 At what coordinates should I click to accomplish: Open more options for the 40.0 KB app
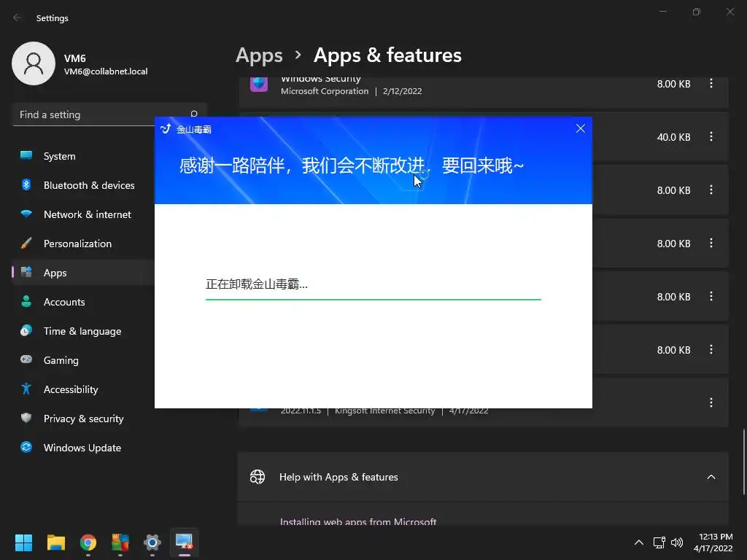coord(711,136)
